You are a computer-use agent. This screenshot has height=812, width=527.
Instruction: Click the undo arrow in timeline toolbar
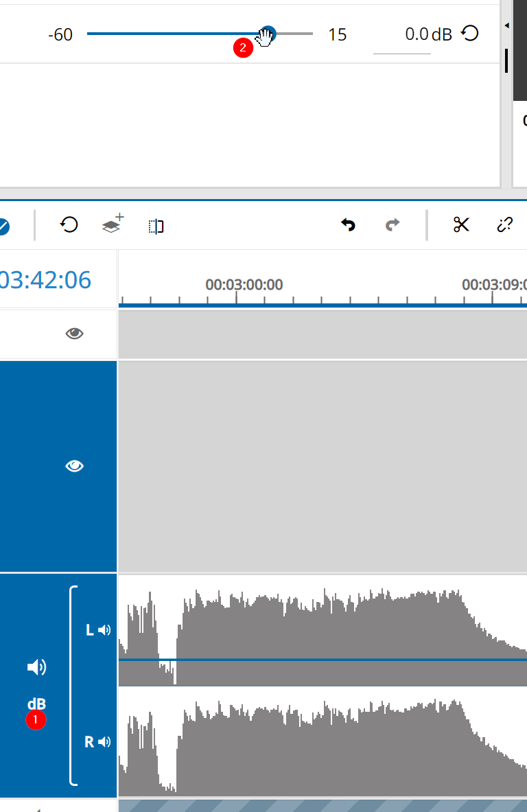[x=348, y=224]
